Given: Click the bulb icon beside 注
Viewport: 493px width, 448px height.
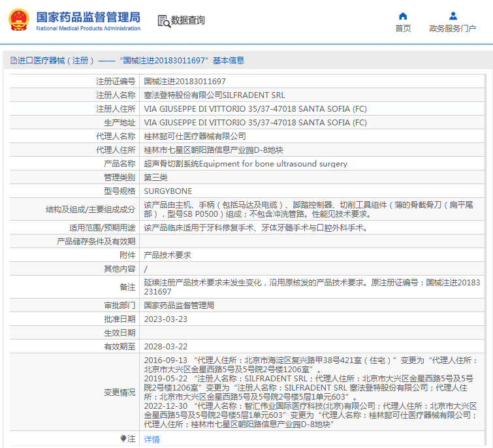Looking at the screenshot, I should [123, 438].
